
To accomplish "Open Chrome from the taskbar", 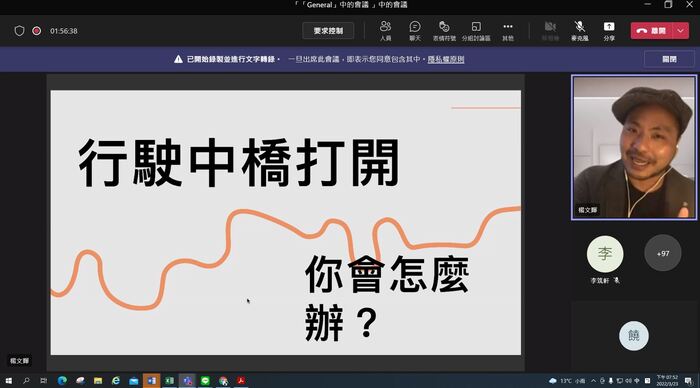I will click(223, 381).
